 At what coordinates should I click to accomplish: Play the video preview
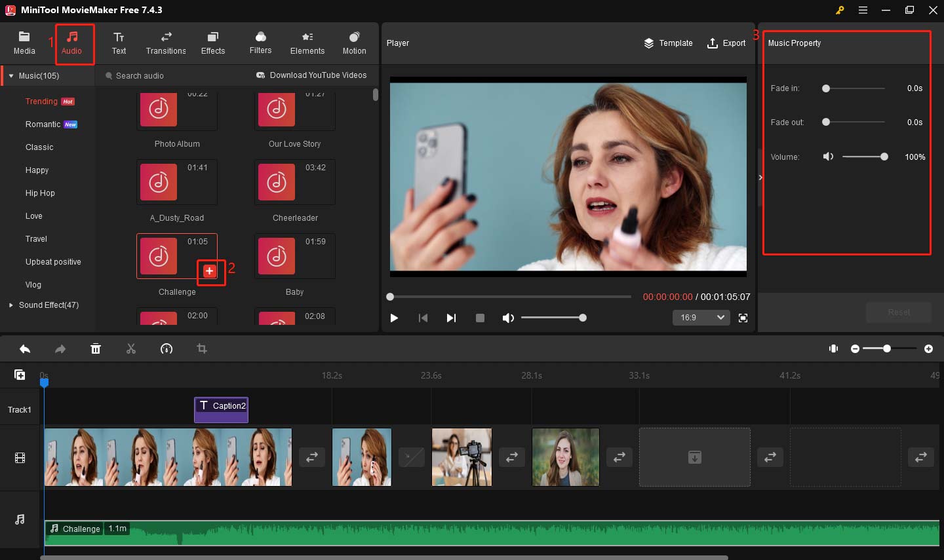click(394, 318)
